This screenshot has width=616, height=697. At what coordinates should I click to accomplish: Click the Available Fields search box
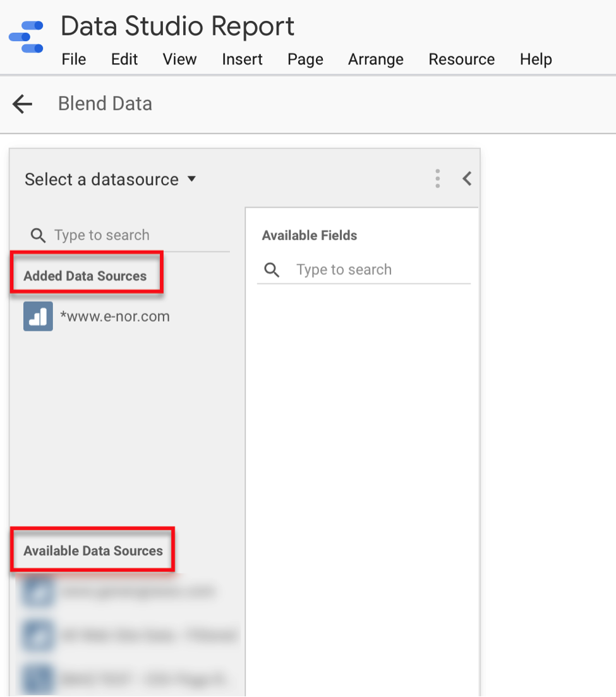344,270
